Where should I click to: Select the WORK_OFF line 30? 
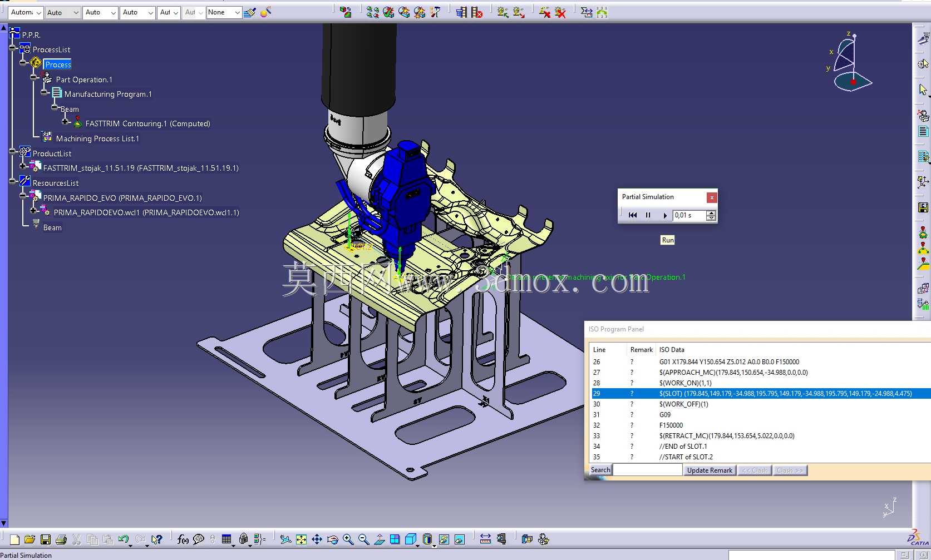pyautogui.click(x=760, y=404)
